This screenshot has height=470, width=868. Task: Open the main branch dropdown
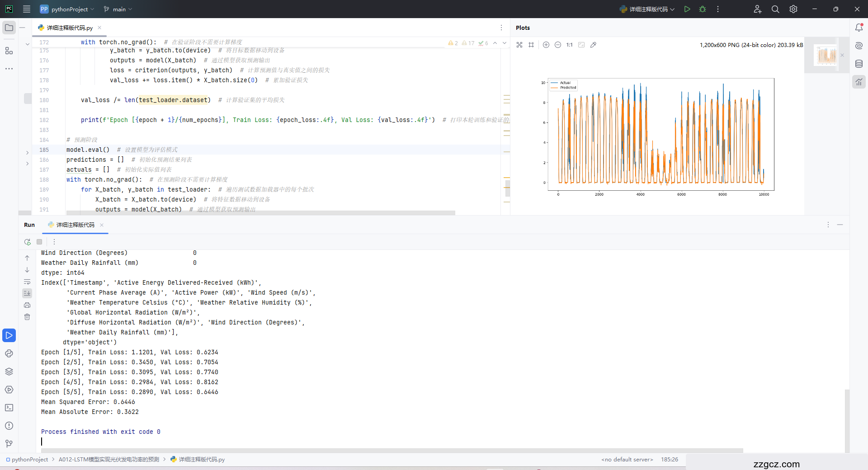click(118, 9)
